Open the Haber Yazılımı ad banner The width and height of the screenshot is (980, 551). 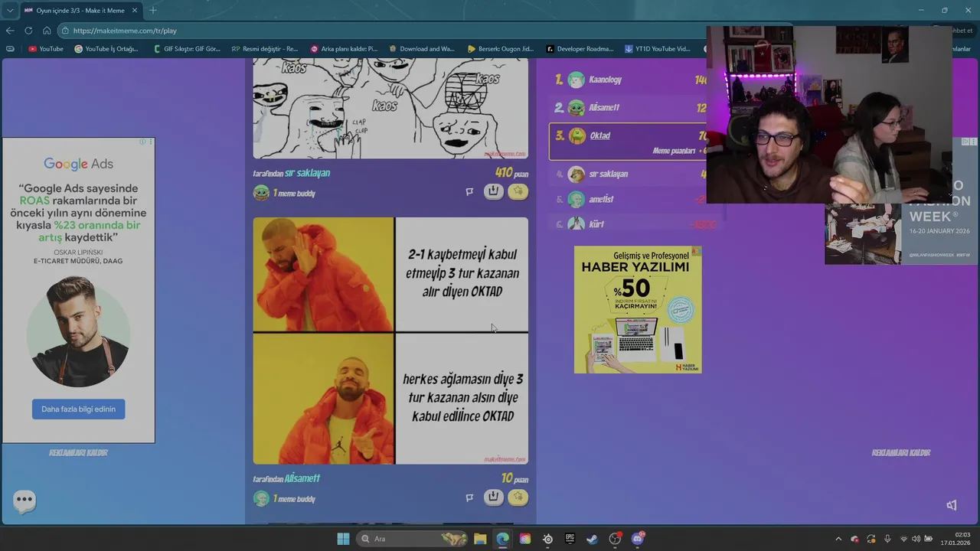[x=638, y=310]
